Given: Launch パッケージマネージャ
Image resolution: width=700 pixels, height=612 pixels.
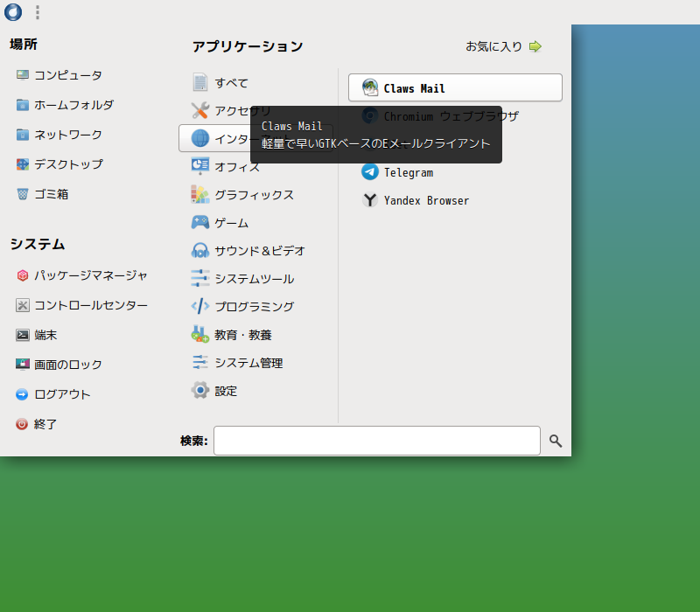Looking at the screenshot, I should 81,275.
